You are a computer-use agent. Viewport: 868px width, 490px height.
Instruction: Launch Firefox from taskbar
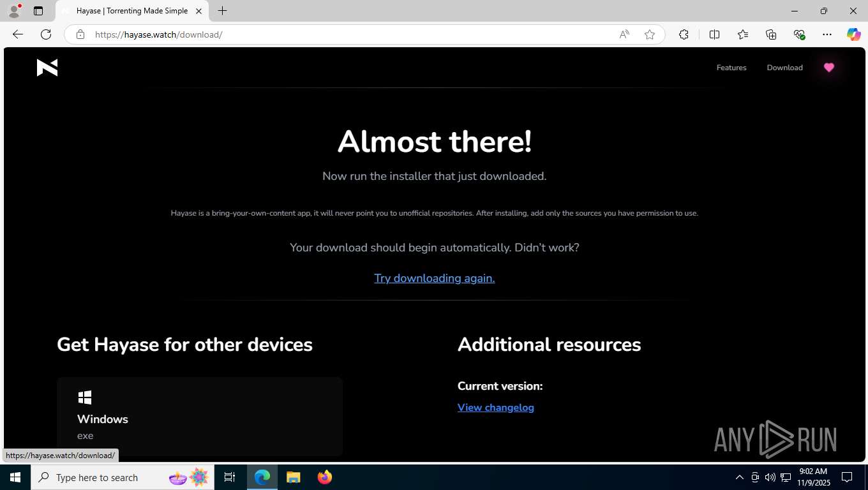click(x=324, y=477)
